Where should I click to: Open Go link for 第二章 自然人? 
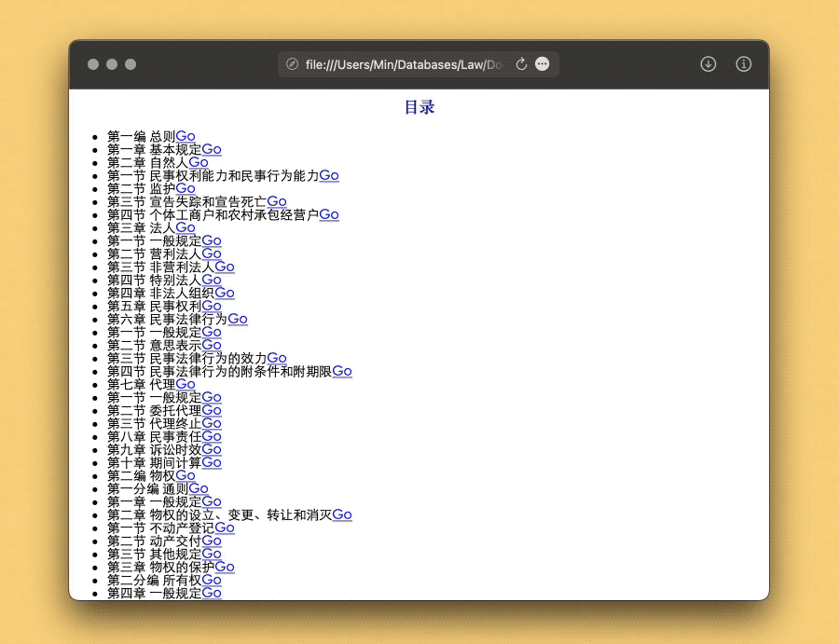pos(199,162)
